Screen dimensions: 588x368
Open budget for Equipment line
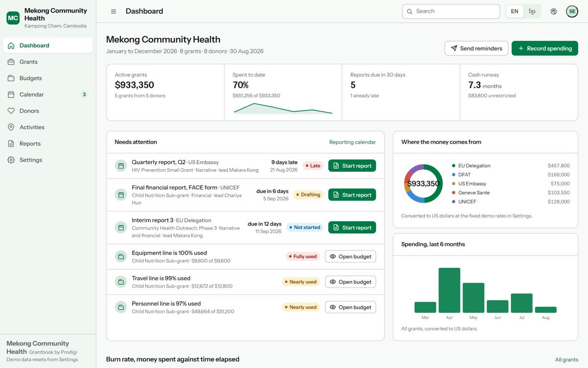(350, 257)
